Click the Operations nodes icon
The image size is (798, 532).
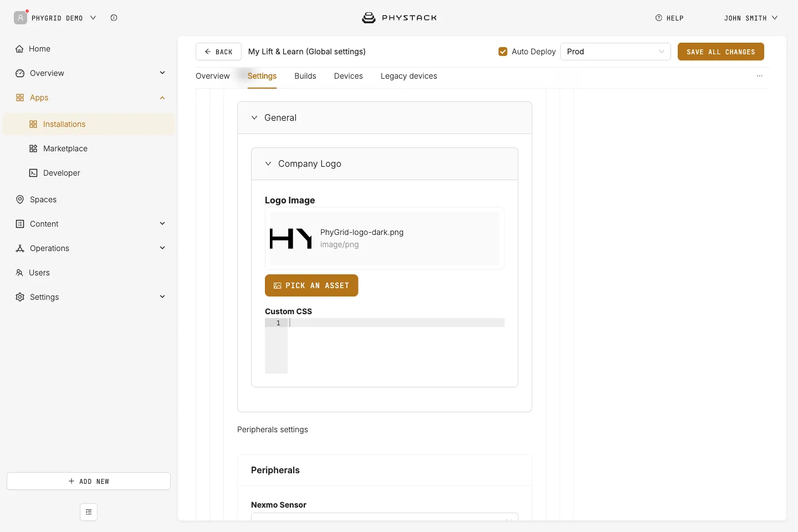pyautogui.click(x=20, y=248)
